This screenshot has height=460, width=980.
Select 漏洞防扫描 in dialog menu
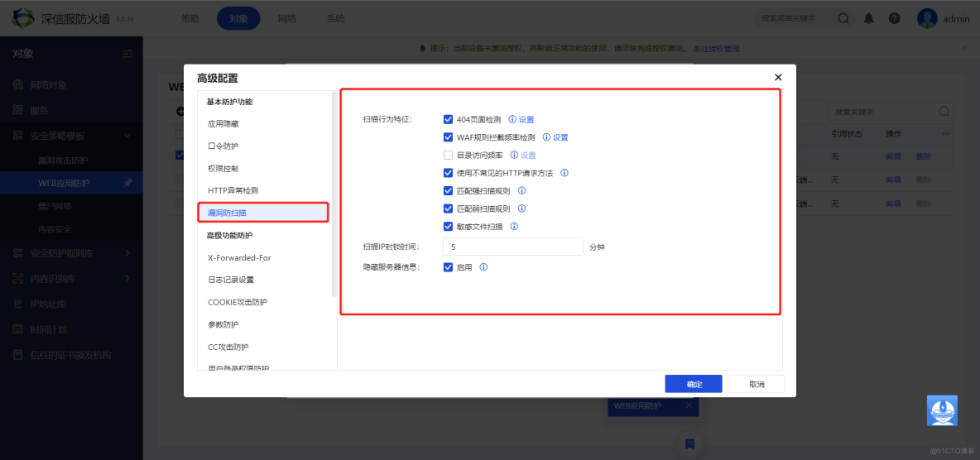click(263, 213)
